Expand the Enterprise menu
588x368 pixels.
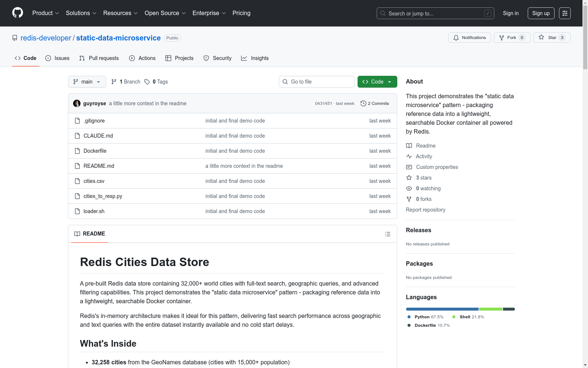(x=209, y=13)
